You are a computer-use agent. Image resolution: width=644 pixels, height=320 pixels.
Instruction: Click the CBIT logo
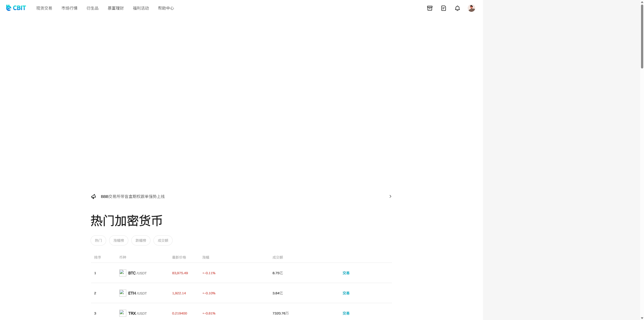16,8
